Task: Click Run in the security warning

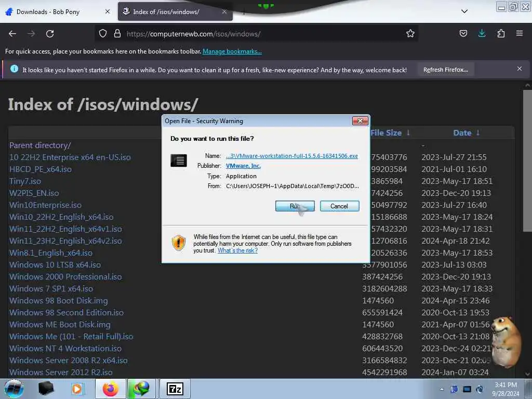Action: pos(295,206)
